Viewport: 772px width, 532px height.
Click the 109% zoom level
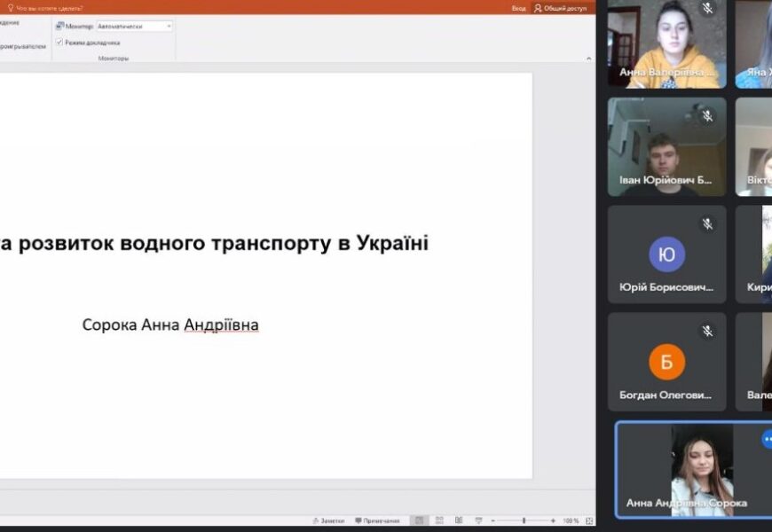point(571,520)
